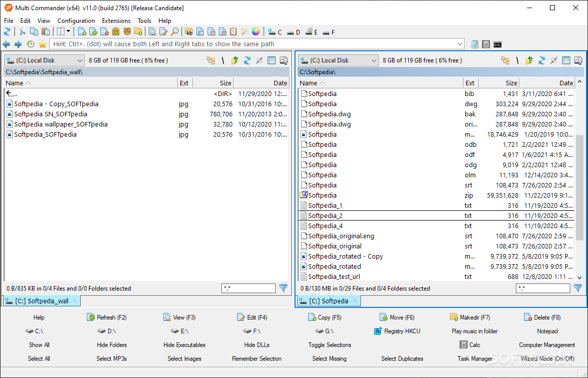588x378 pixels.
Task: Click the Forward navigation arrow
Action: 18,44
